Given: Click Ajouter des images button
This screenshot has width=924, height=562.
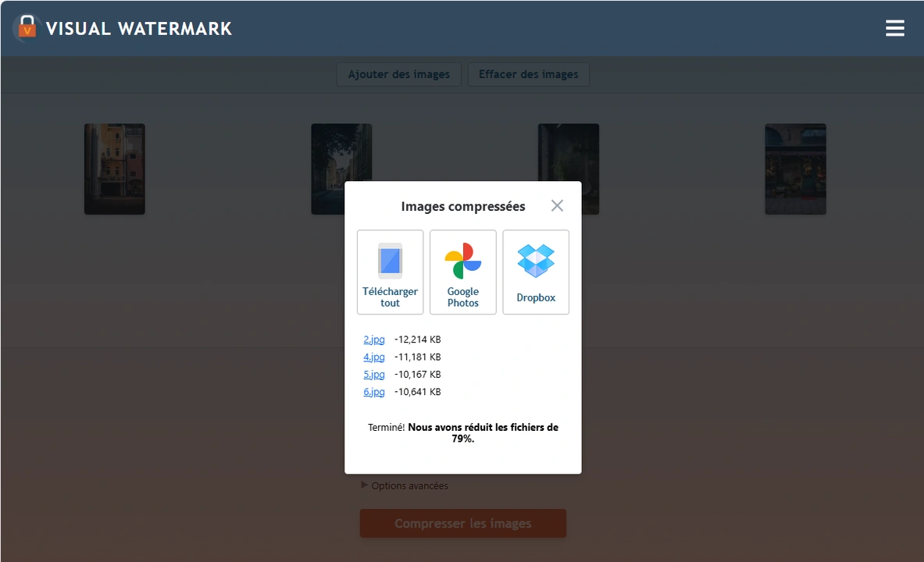Looking at the screenshot, I should point(399,74).
